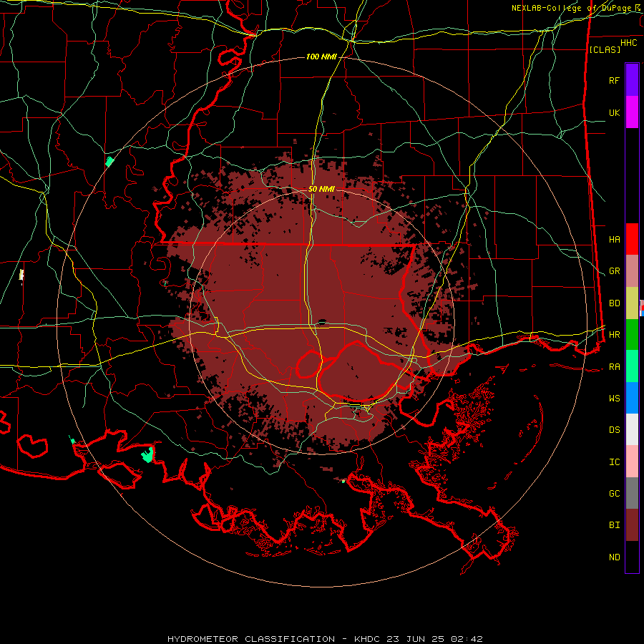
Task: Click the olive yellow BD legend swatch
Action: click(x=632, y=303)
